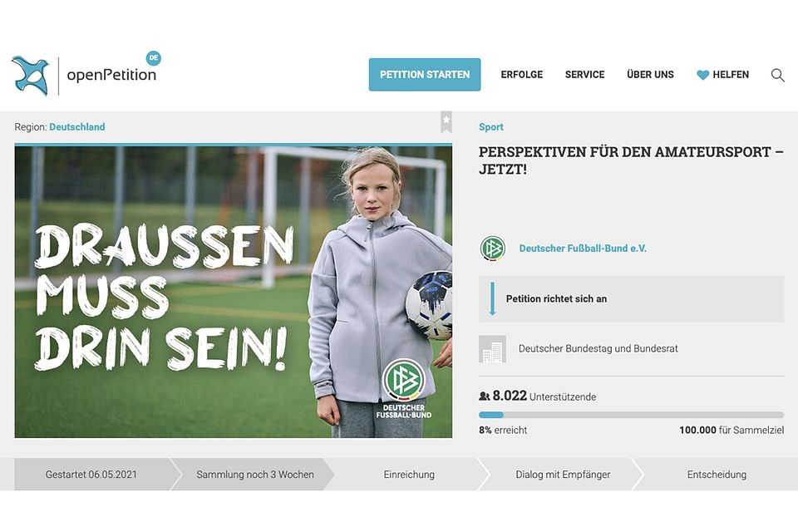Open the ERFOLGE menu item
This screenshot has width=798, height=532.
522,74
